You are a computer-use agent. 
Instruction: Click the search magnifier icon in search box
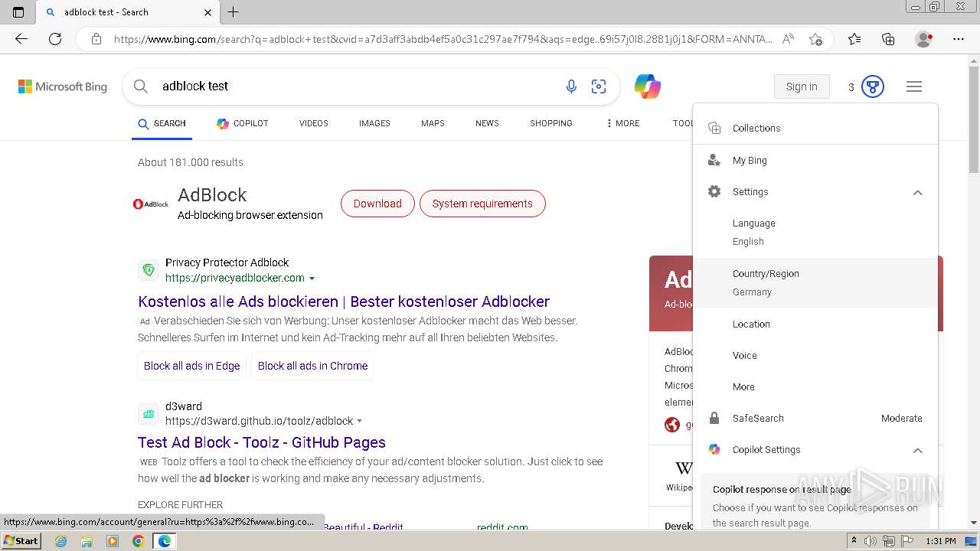[141, 86]
